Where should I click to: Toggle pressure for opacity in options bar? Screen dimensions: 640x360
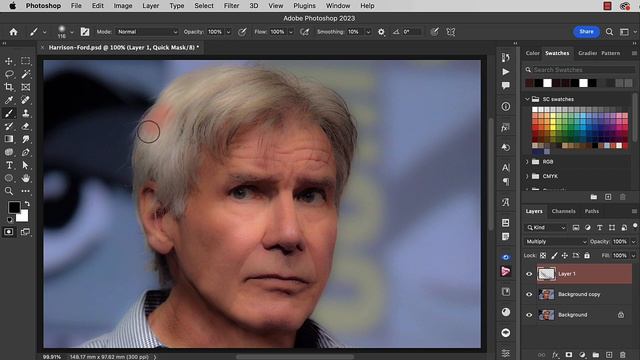coord(242,32)
